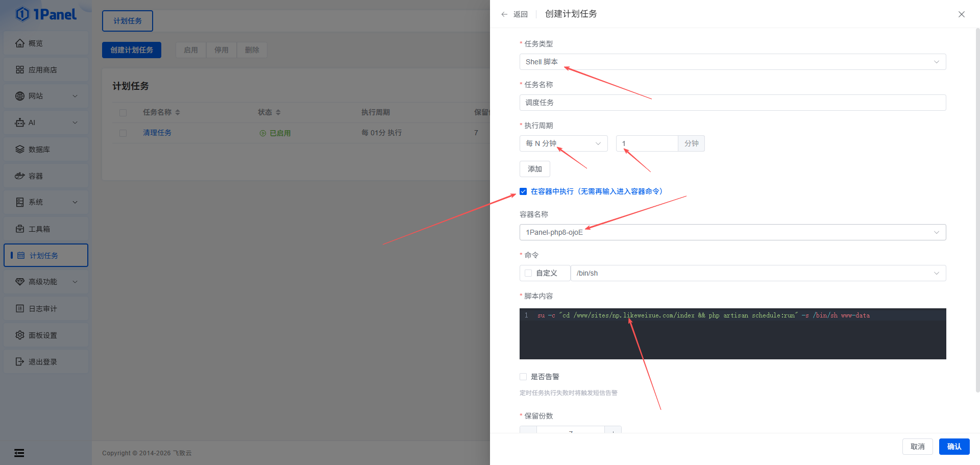Uncheck 在容器中执行 checkbox
980x465 pixels.
click(523, 191)
